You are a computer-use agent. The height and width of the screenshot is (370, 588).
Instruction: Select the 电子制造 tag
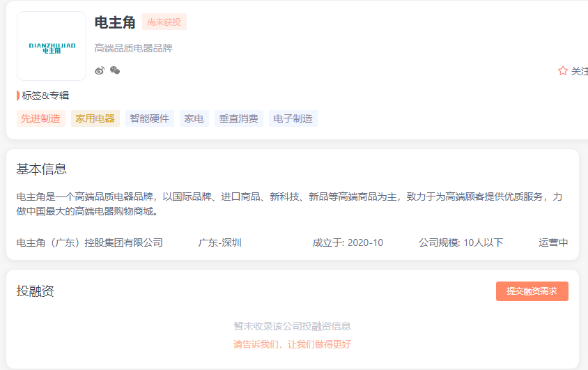[293, 118]
